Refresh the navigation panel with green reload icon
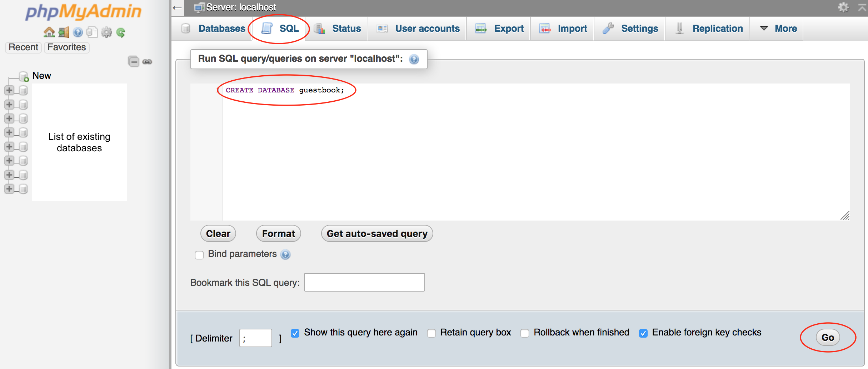This screenshot has height=369, width=868. (121, 32)
